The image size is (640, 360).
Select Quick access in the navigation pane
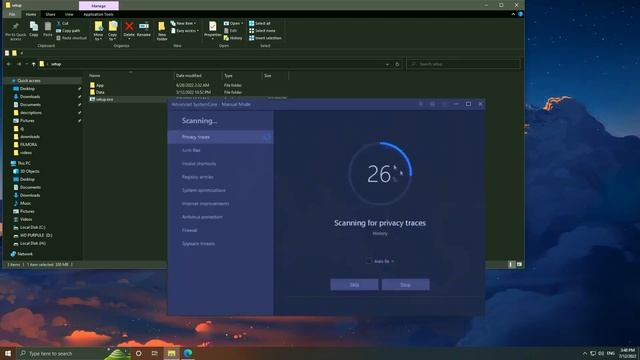click(29, 81)
